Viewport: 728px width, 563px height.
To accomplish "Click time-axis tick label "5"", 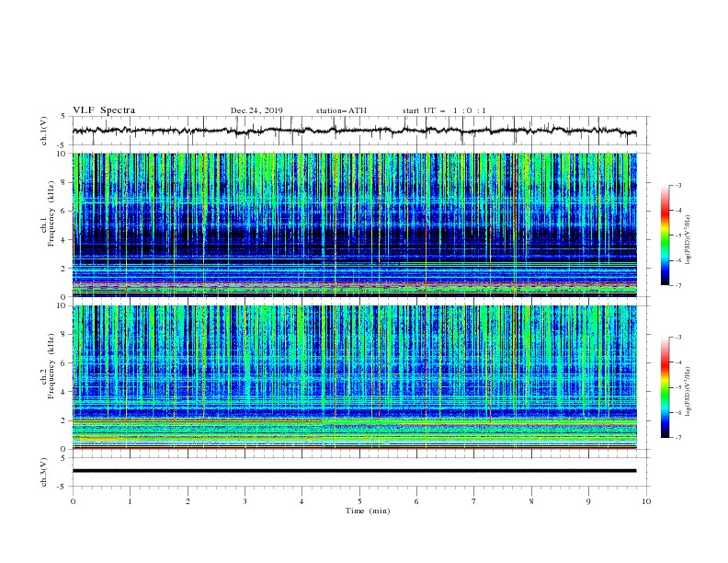I will point(359,501).
